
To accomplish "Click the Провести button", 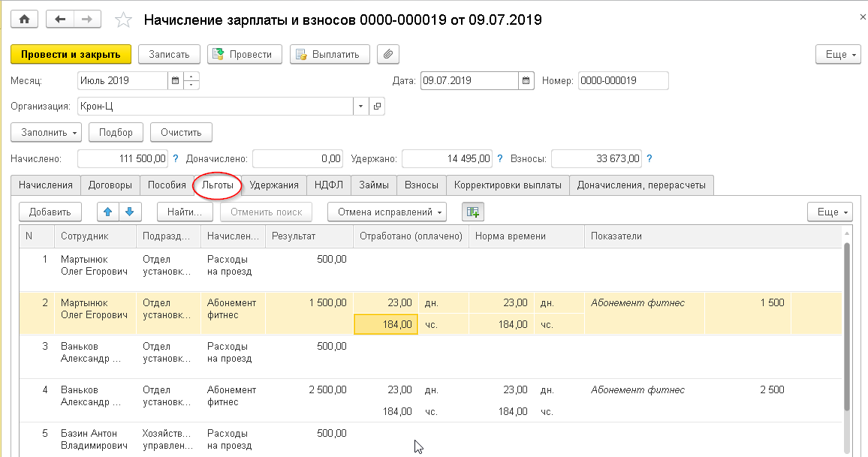I will pyautogui.click(x=245, y=54).
